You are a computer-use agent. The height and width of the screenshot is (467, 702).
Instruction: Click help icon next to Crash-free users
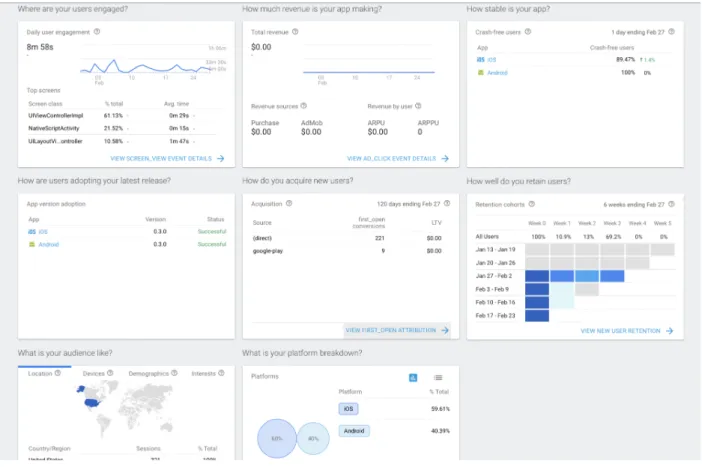528,32
